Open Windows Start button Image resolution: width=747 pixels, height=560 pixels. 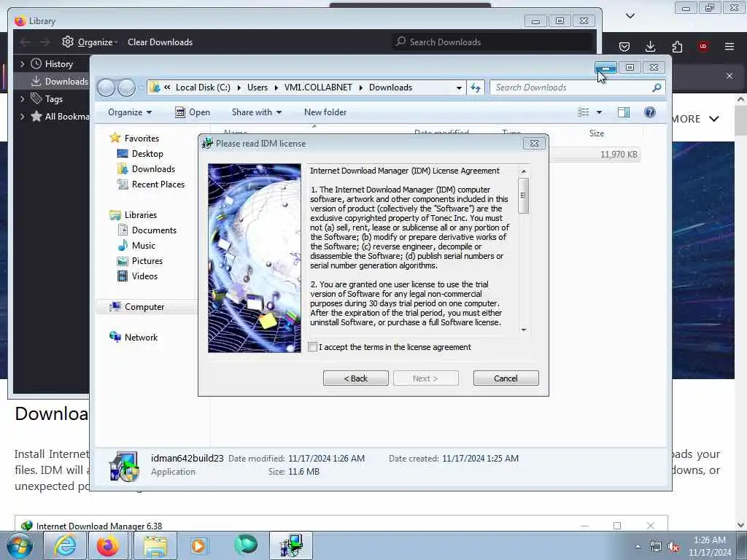point(20,545)
